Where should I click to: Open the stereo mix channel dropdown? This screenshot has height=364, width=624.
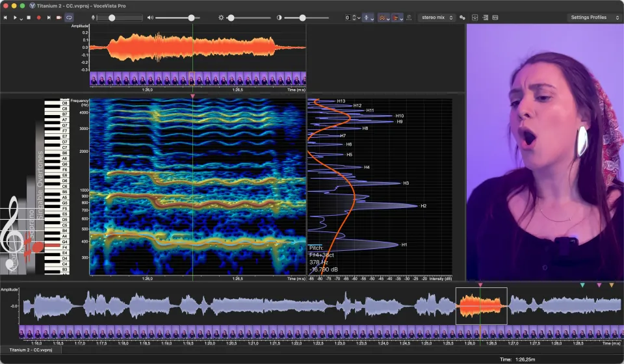(x=437, y=18)
